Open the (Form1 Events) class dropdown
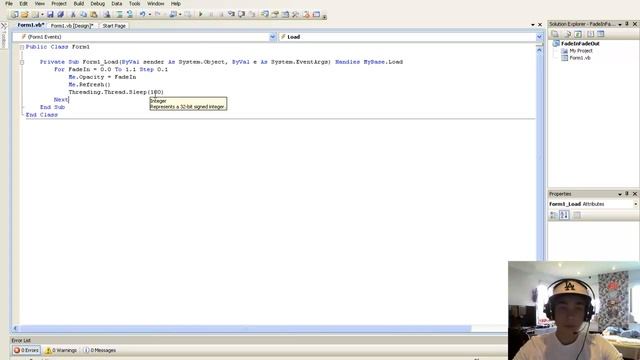640x360 pixels. point(273,37)
